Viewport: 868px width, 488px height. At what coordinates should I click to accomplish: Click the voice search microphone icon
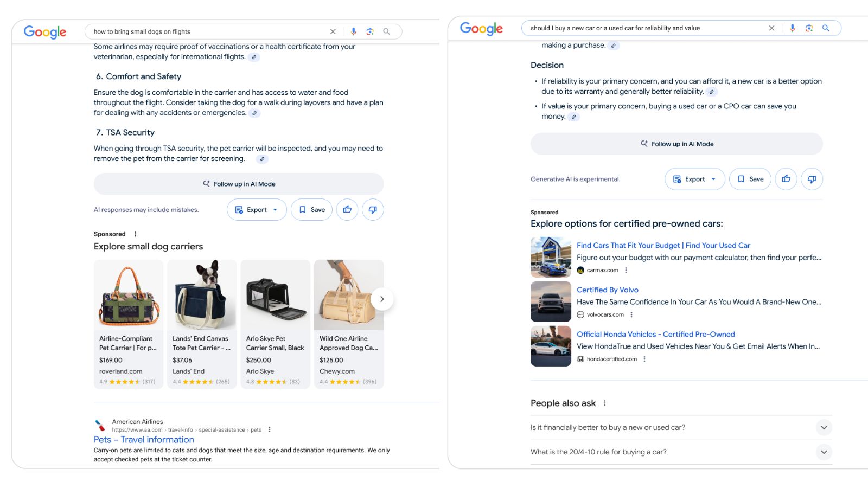click(354, 31)
